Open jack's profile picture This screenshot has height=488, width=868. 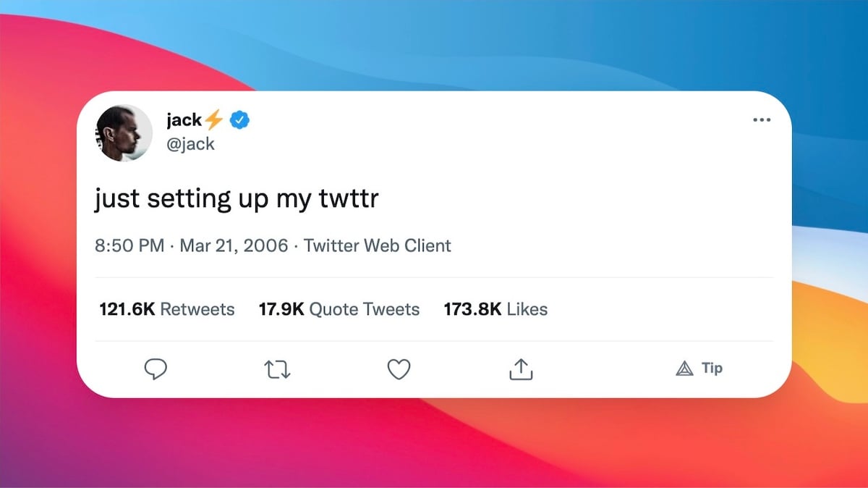pyautogui.click(x=123, y=132)
